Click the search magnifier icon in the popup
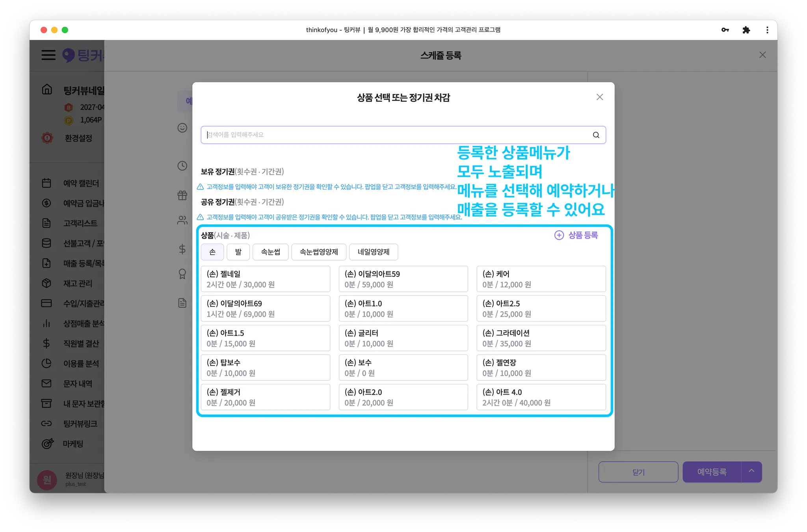This screenshot has height=532, width=807. [x=596, y=135]
